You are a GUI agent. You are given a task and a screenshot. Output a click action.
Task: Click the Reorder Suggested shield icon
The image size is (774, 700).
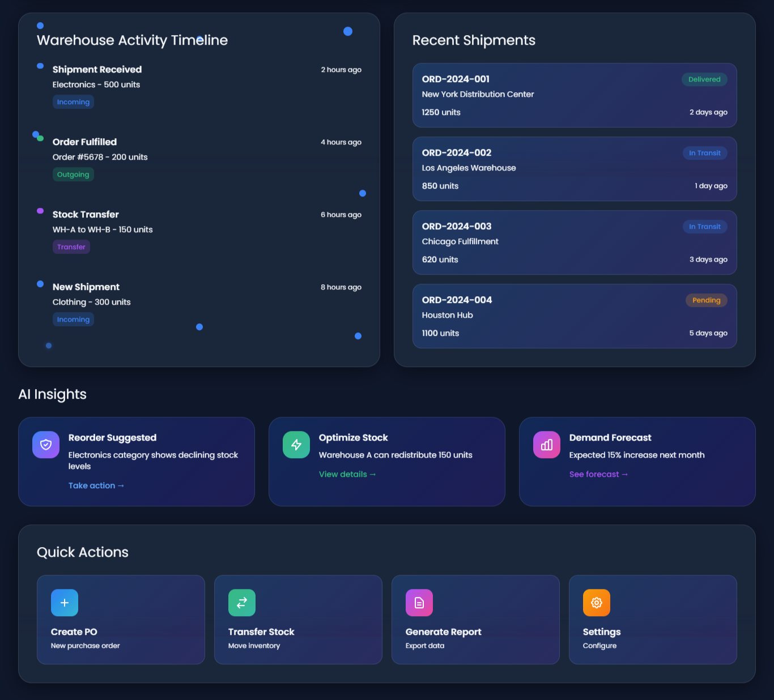pyautogui.click(x=46, y=445)
